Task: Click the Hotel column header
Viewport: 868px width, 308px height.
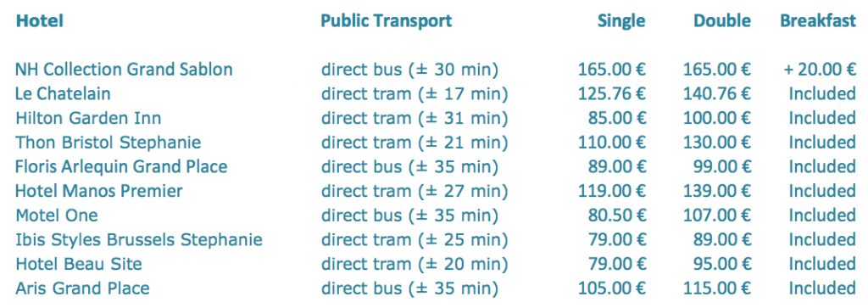Action: [39, 21]
